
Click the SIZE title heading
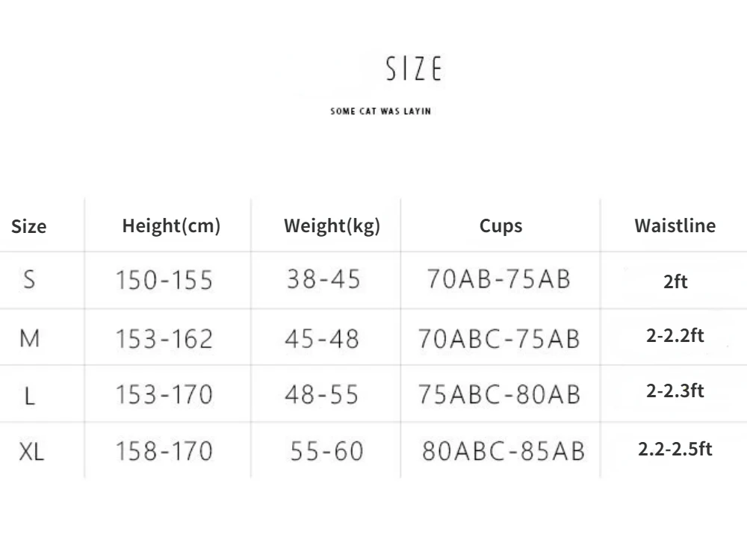pyautogui.click(x=414, y=69)
